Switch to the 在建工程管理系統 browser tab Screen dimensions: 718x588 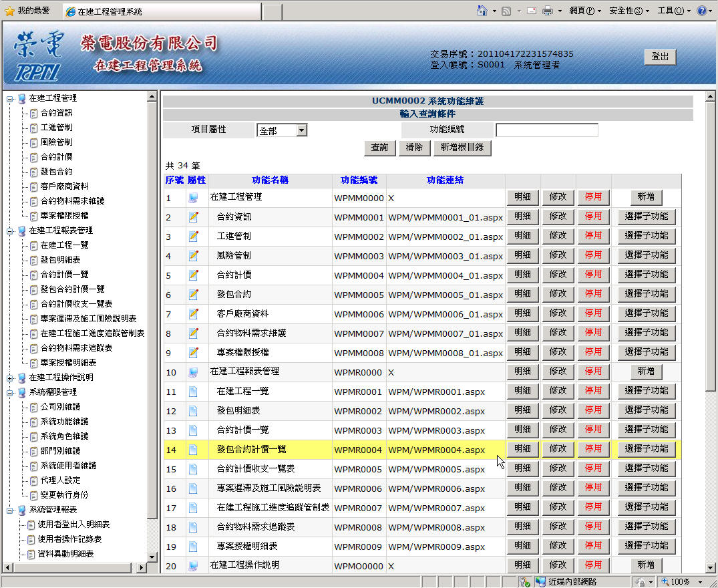(160, 11)
